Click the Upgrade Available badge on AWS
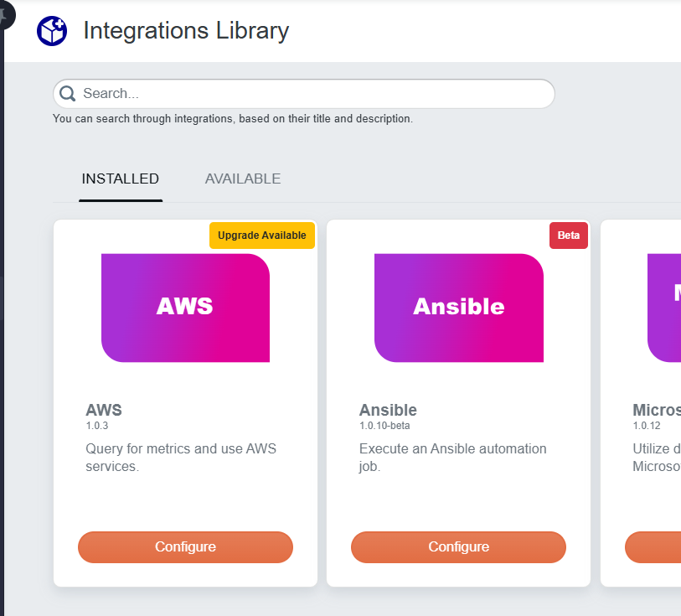The image size is (681, 616). point(262,236)
